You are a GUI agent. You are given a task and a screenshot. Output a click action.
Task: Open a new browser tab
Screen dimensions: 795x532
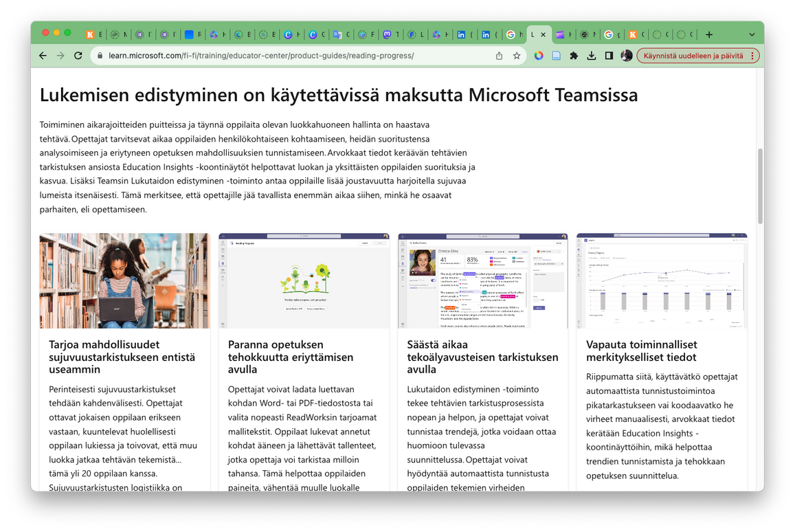click(709, 34)
